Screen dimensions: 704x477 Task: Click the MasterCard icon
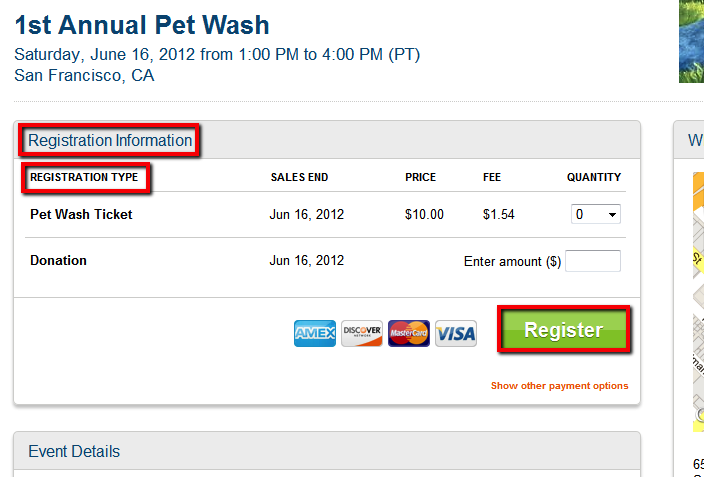point(409,333)
